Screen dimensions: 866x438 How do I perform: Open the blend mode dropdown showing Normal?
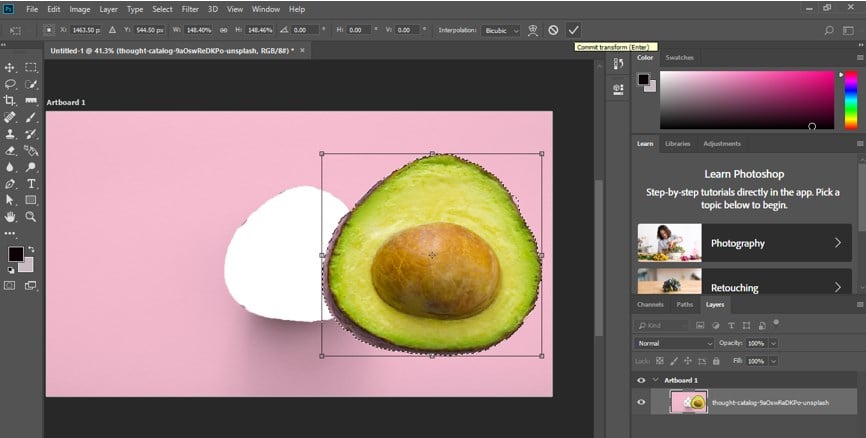click(x=674, y=343)
